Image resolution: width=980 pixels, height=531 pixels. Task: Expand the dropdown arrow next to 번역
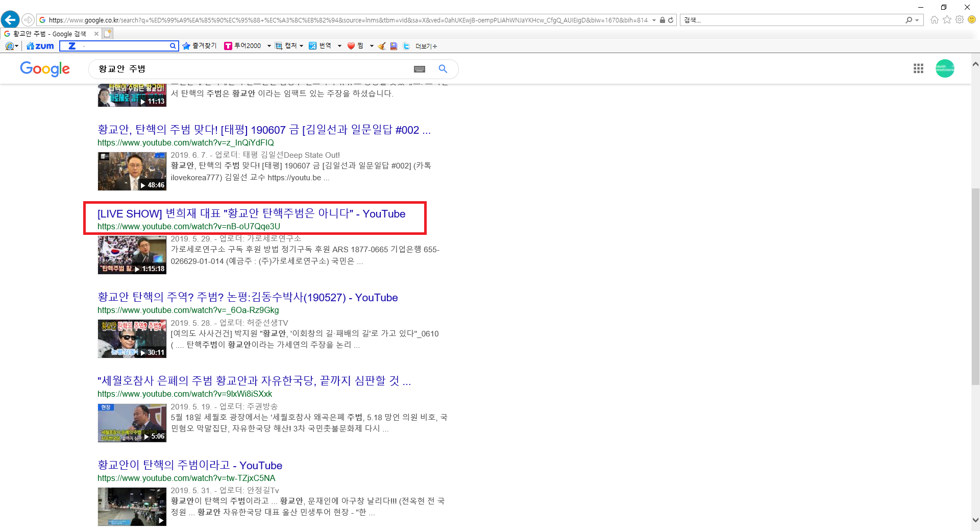point(339,46)
